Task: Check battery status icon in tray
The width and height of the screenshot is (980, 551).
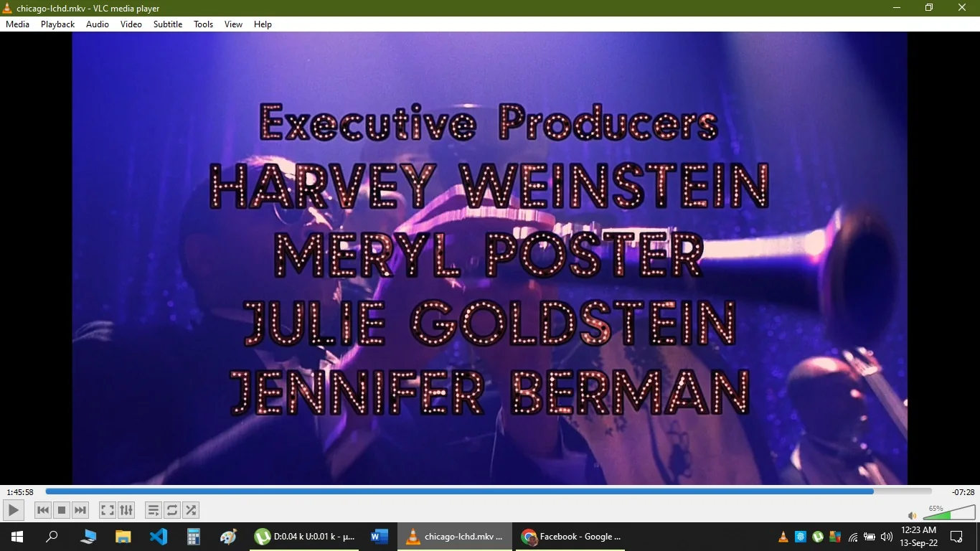Action: tap(870, 537)
